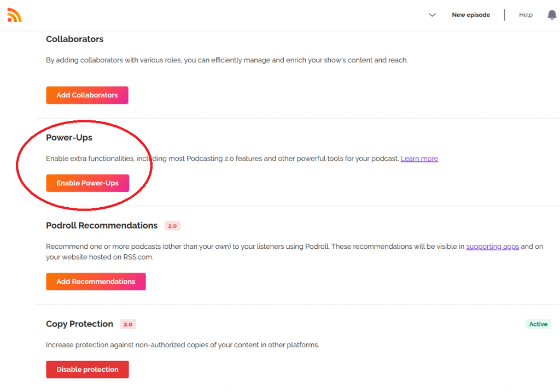Screen dimensions: 560x392
Task: Expand the header dropdown chevron
Action: 432,15
